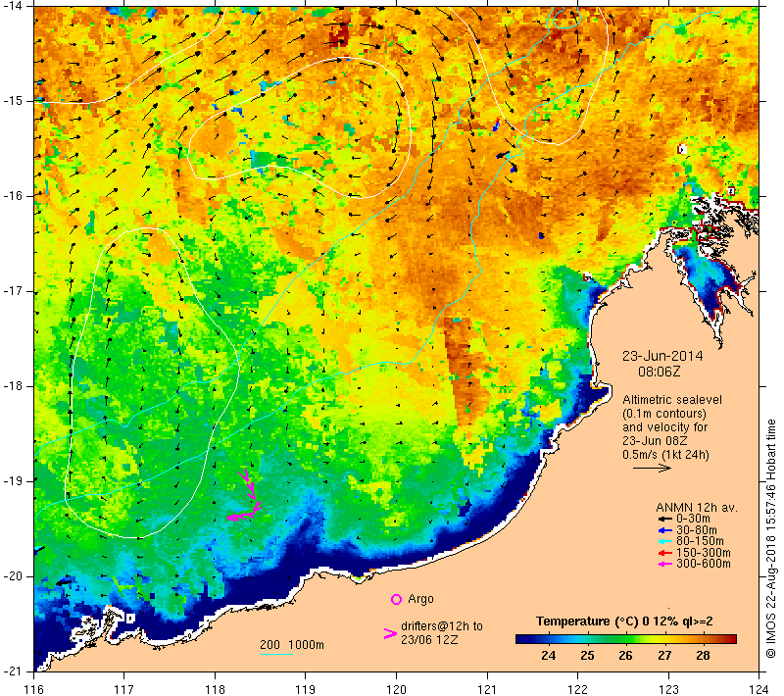The height and width of the screenshot is (696, 784).
Task: Click the blue 30-80m legend arrow
Action: pyautogui.click(x=665, y=530)
